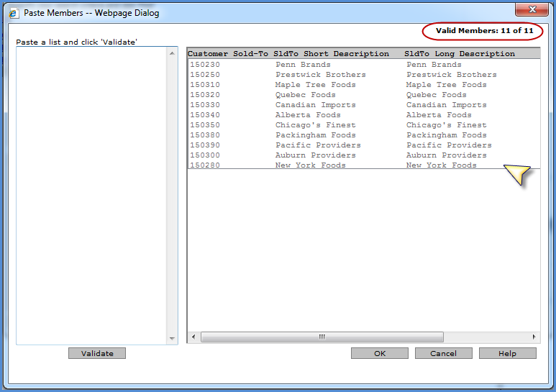Click Quebec Foods short description

pyautogui.click(x=305, y=95)
